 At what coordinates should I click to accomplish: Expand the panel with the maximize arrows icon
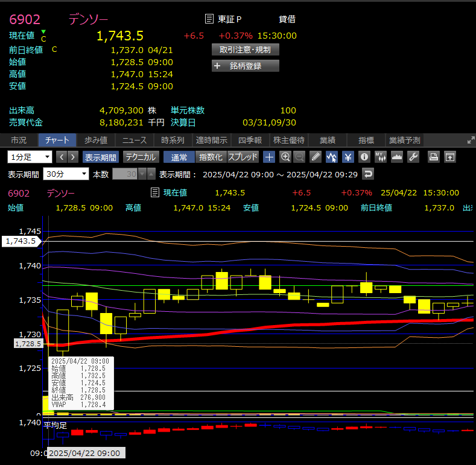(x=471, y=140)
